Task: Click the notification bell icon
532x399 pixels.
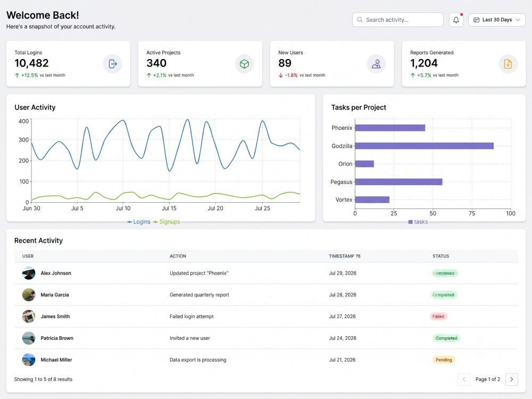Action: [x=456, y=20]
